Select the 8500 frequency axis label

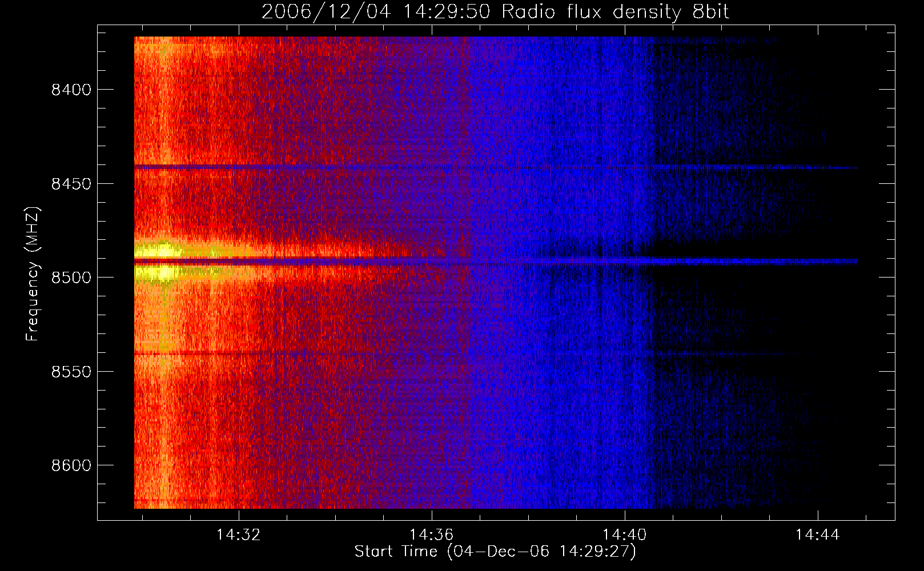click(71, 278)
